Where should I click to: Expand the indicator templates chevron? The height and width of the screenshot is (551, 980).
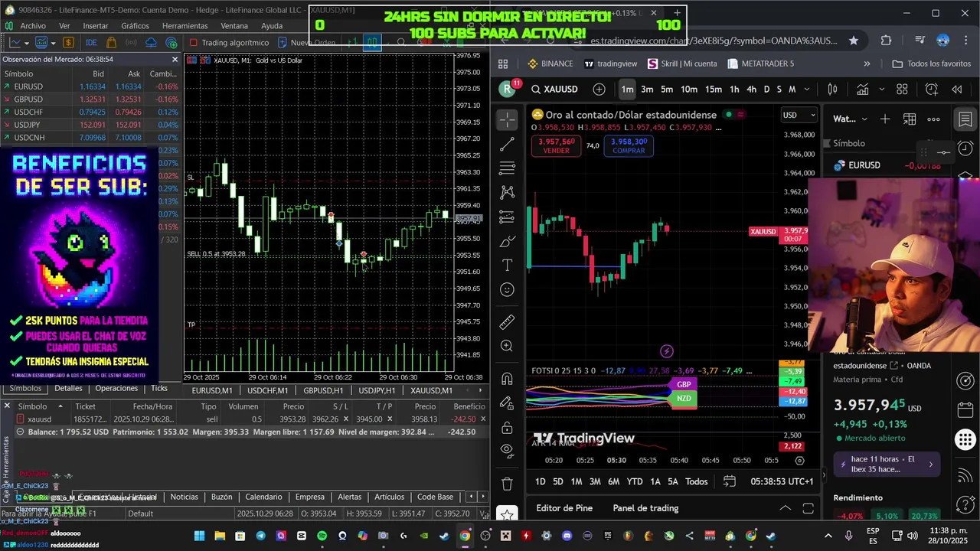(883, 90)
